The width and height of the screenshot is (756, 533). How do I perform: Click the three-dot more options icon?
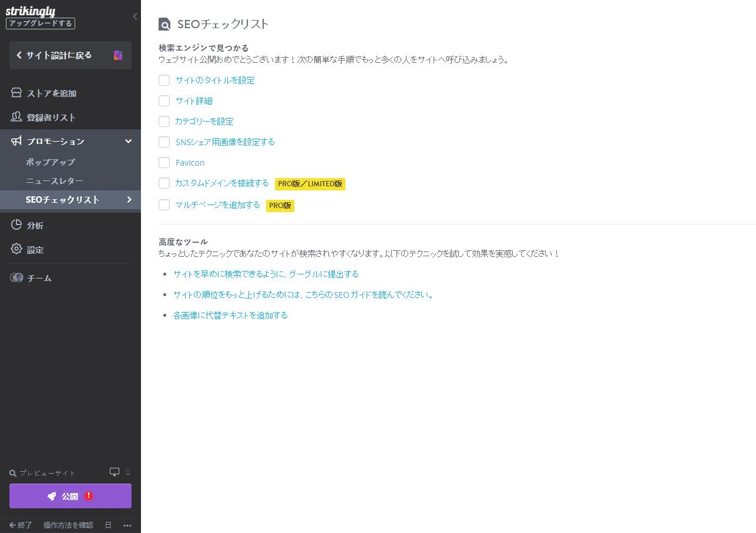point(127,525)
